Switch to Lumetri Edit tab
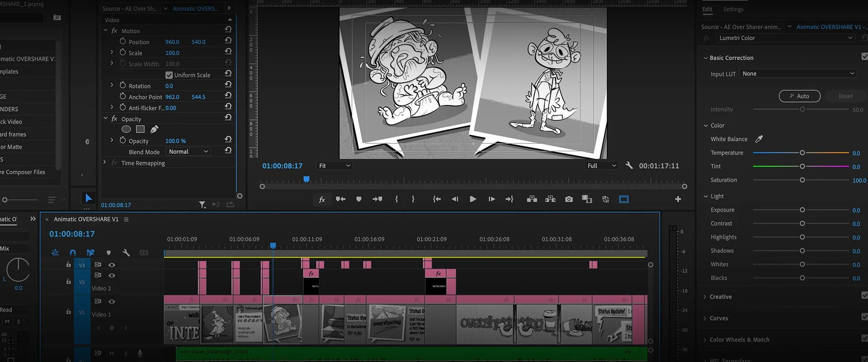 [707, 9]
